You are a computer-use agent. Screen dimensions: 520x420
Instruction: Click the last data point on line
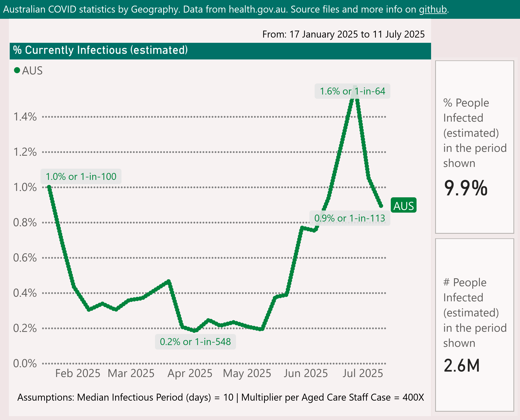point(381,206)
